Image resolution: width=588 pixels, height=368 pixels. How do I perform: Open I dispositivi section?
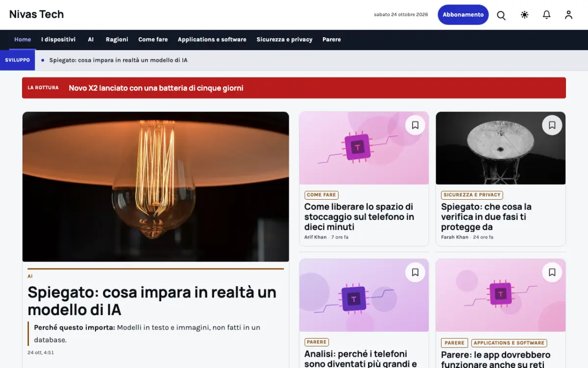coord(58,40)
